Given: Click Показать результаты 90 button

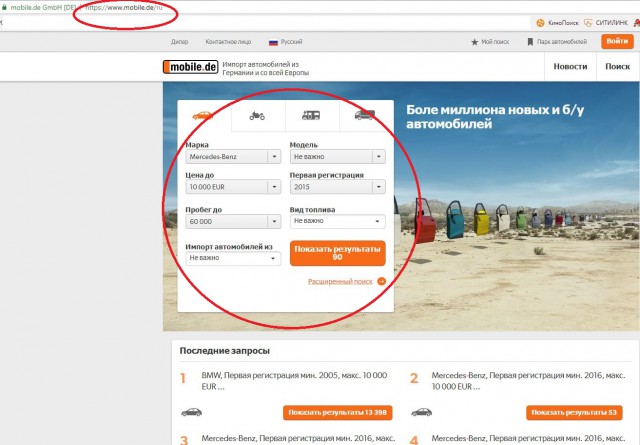Looking at the screenshot, I should pyautogui.click(x=338, y=253).
